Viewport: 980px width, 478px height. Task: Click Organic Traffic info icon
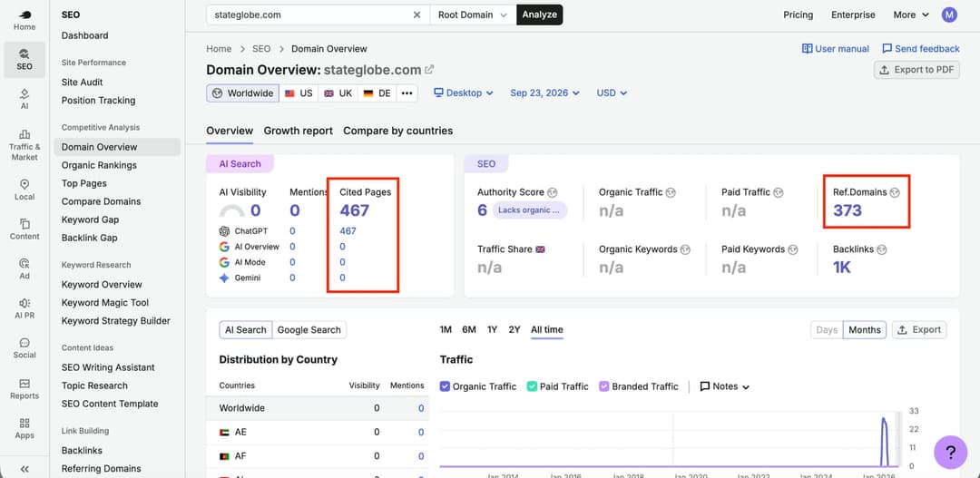coord(671,192)
